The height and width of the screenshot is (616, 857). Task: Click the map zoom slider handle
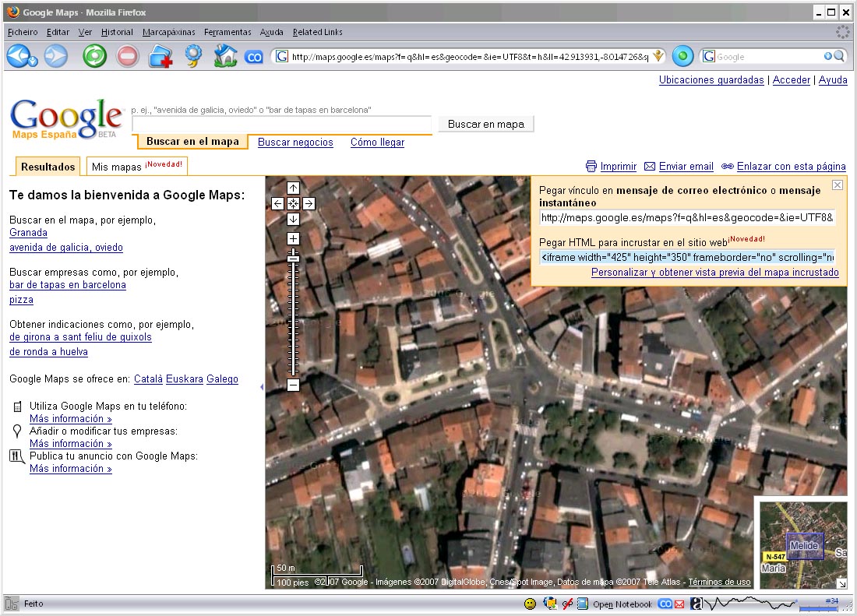coord(294,258)
